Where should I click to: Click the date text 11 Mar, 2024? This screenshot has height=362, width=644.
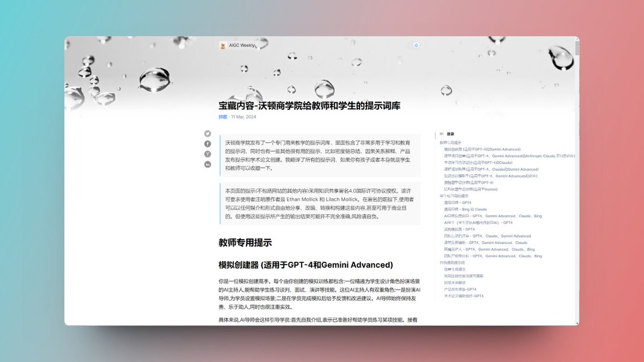(x=244, y=117)
